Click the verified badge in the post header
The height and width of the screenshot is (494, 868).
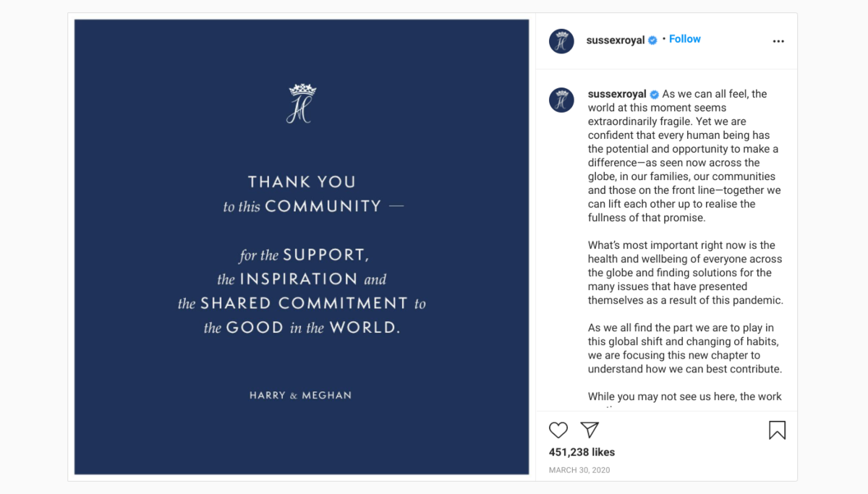[x=652, y=41]
